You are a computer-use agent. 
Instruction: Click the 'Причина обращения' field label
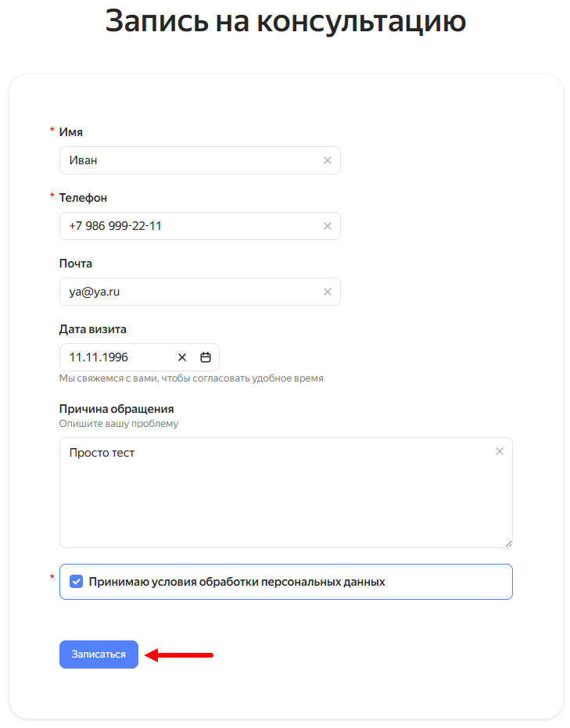(x=117, y=409)
